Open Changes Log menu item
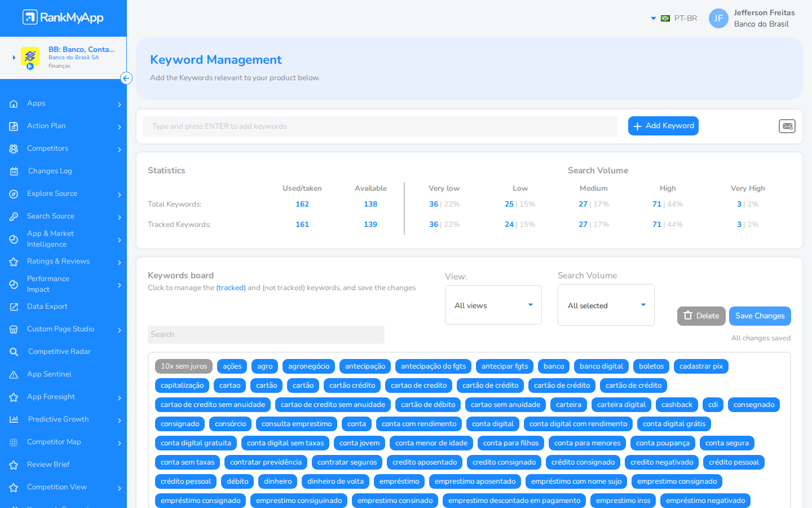 (x=50, y=171)
